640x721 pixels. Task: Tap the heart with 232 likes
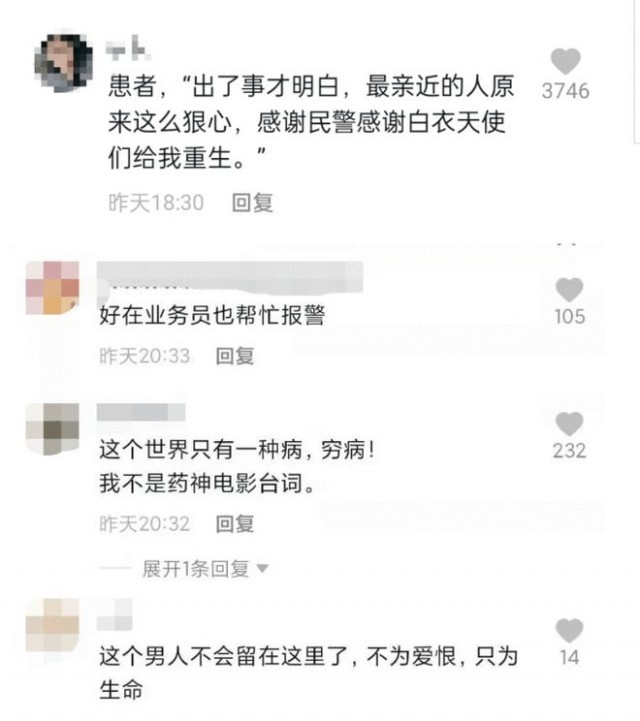569,423
